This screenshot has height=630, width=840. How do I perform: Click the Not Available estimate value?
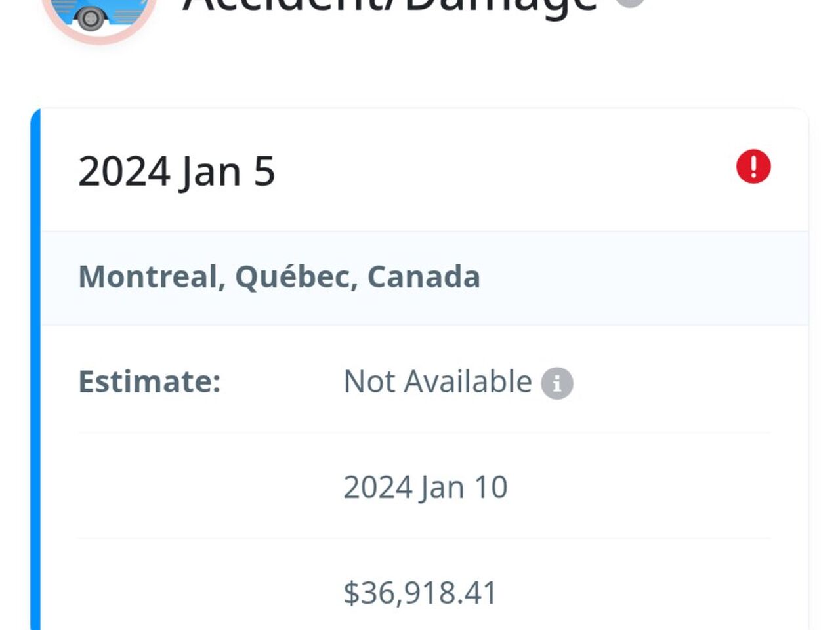(437, 382)
